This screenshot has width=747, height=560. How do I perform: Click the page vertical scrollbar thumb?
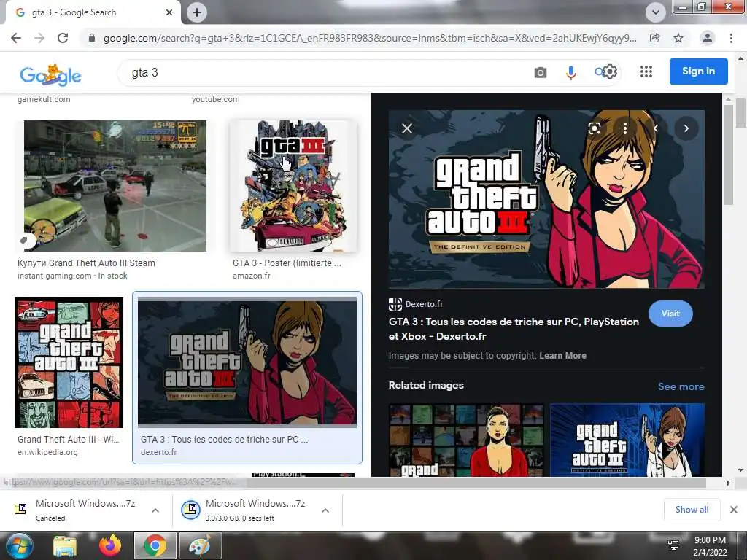click(741, 113)
